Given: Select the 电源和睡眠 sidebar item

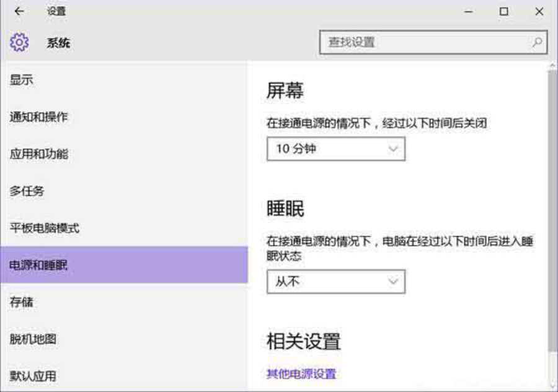Looking at the screenshot, I should coord(38,265).
